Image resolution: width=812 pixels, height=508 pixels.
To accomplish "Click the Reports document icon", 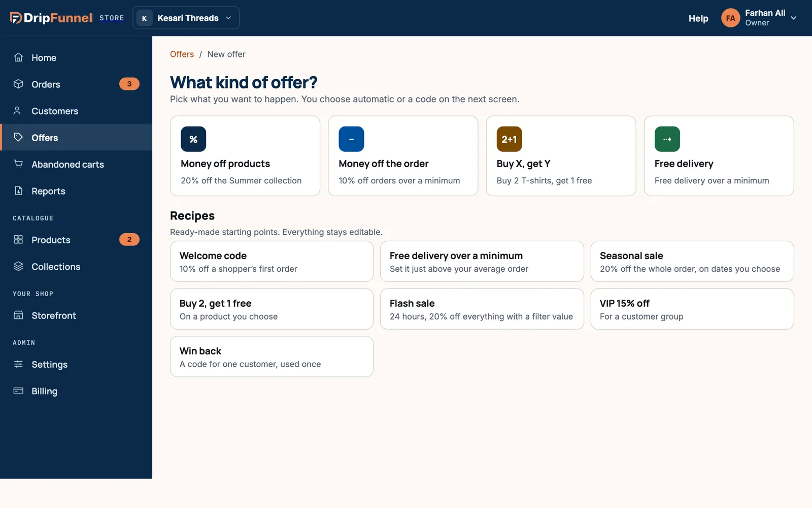I will coord(18,190).
